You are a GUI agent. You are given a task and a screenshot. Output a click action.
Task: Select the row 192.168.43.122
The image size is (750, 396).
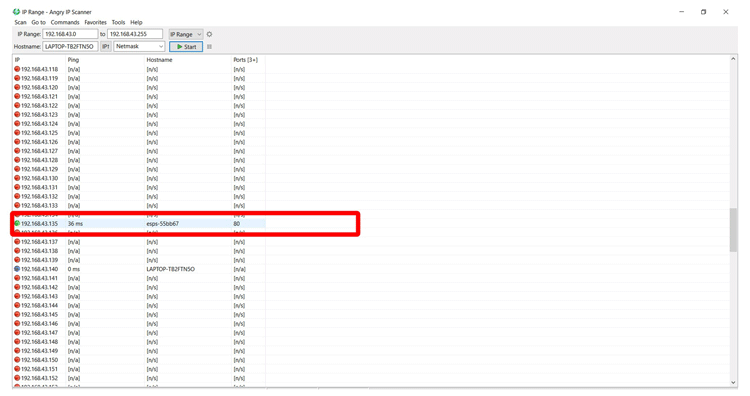(x=139, y=105)
